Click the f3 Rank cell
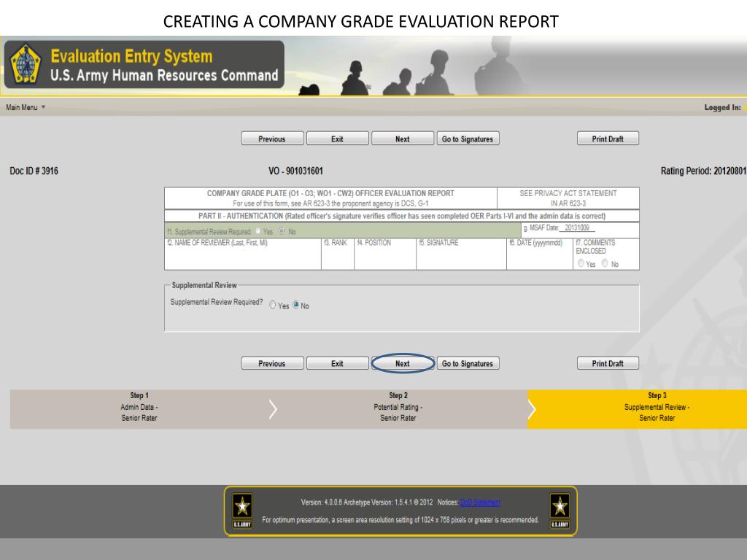Screen dimensions: 747x560 (338, 254)
